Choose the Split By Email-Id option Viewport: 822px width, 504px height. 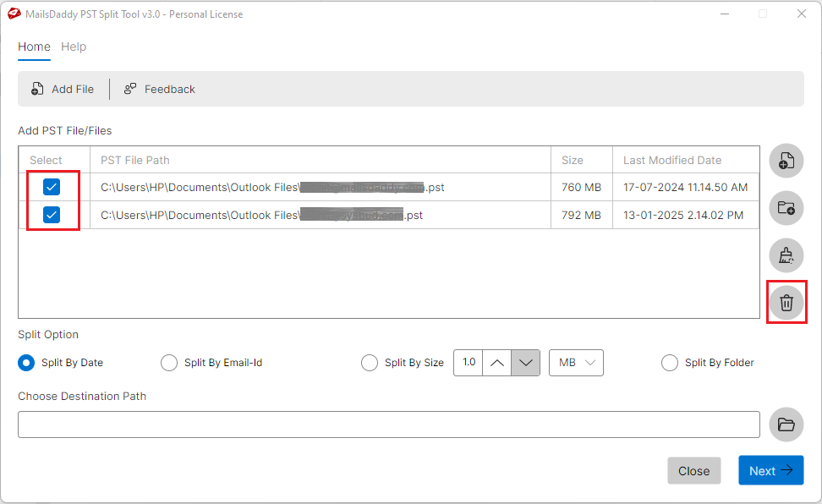click(169, 363)
